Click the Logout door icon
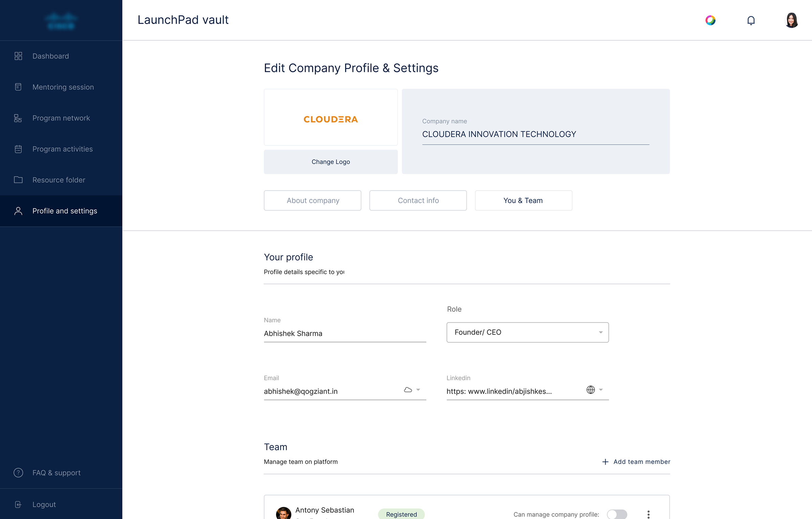This screenshot has height=519, width=812. tap(18, 504)
